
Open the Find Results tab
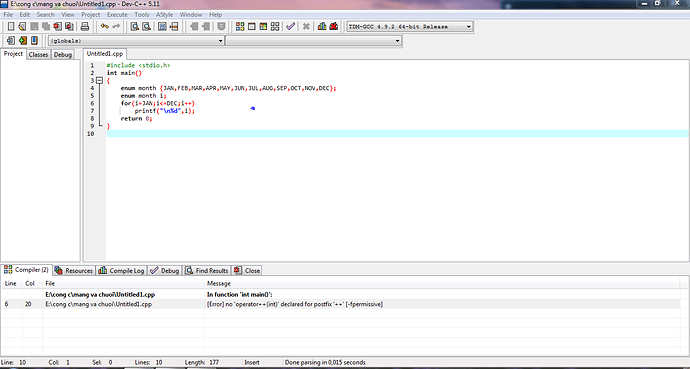click(207, 270)
